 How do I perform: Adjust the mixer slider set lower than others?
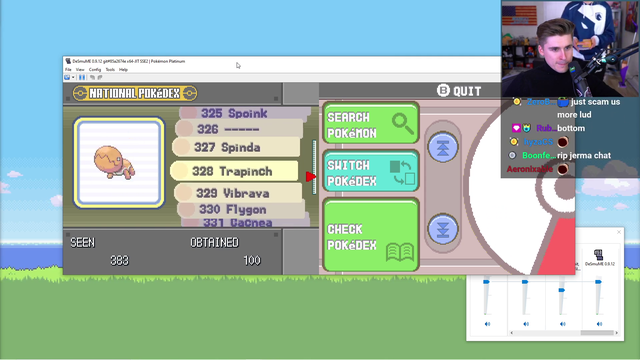pyautogui.click(x=562, y=290)
